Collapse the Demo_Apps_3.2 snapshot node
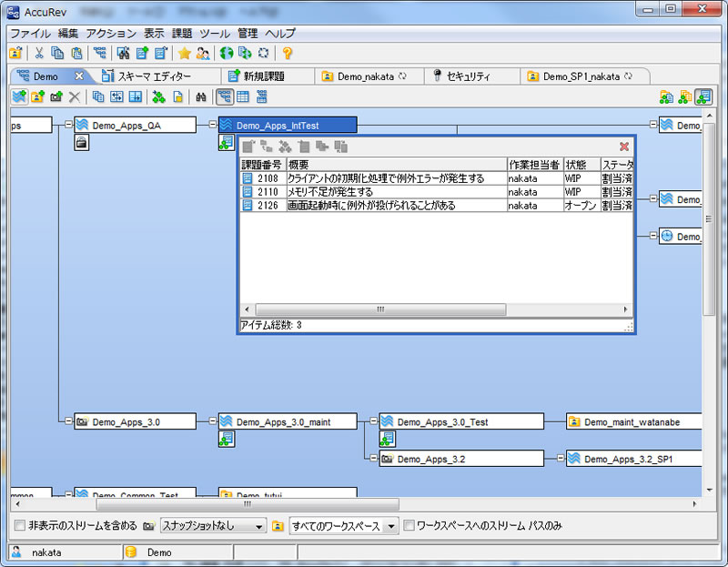Image resolution: width=728 pixels, height=567 pixels. pos(374,458)
